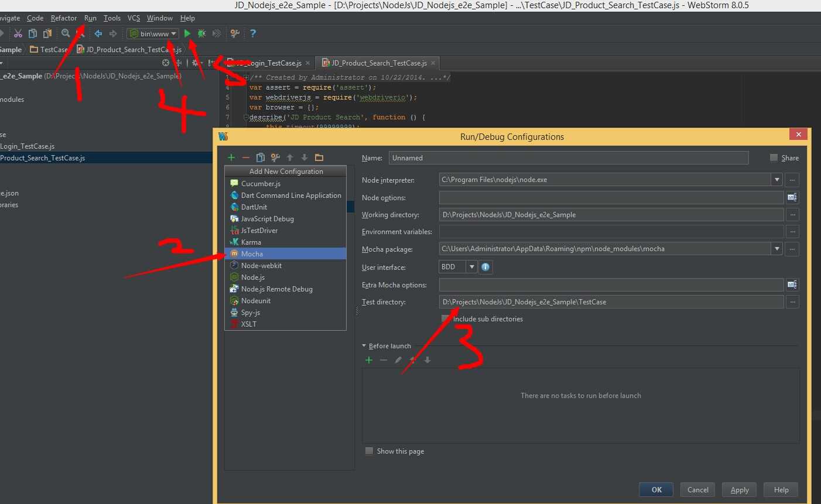Open Extra Mocha options expand editor icon
Screen dimensions: 821x504
point(792,285)
